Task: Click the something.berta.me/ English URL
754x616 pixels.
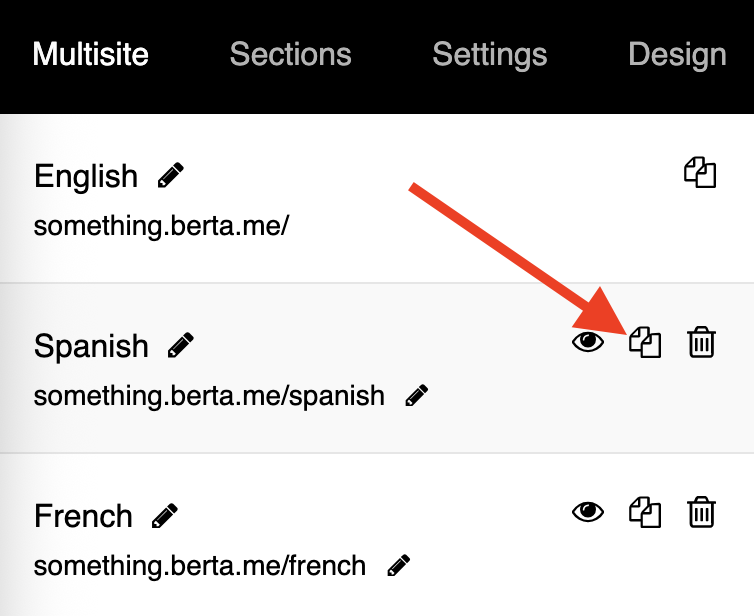Action: point(161,225)
